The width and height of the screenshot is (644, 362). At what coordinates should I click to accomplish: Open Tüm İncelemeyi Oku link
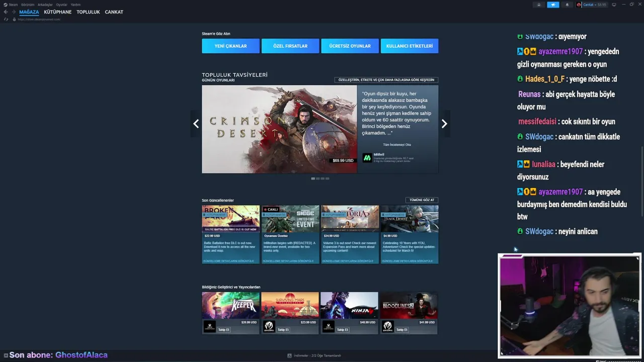pos(397,145)
